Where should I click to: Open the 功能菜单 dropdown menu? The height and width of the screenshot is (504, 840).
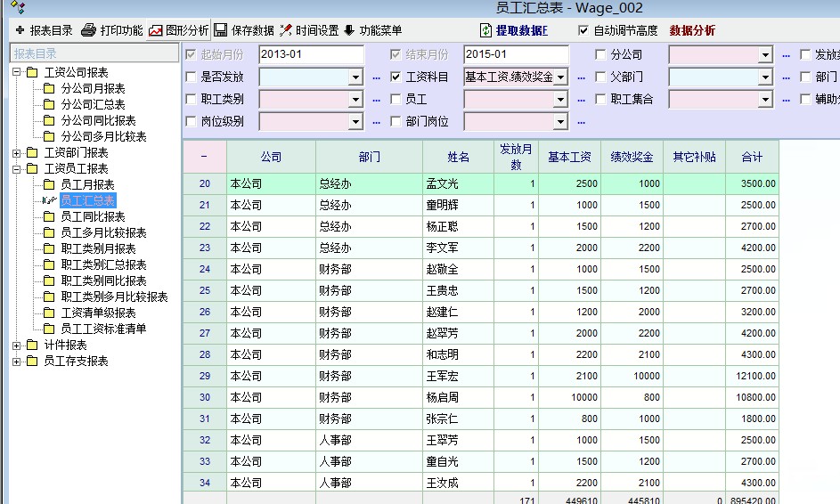[349, 30]
